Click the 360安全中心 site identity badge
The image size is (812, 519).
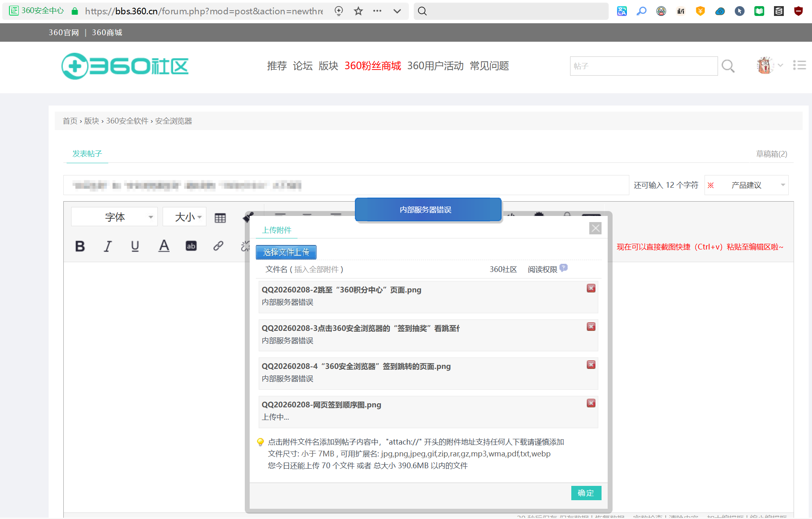37,11
